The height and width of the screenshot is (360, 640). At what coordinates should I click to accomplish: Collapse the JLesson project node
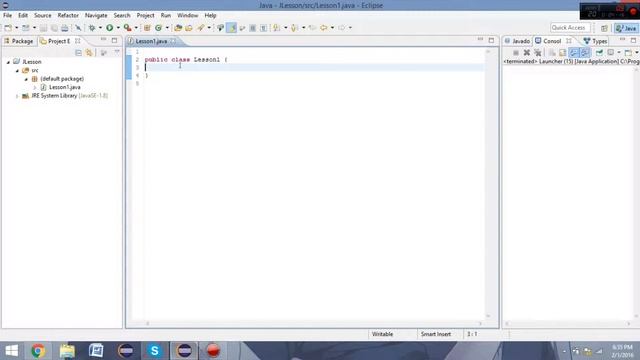click(8, 62)
